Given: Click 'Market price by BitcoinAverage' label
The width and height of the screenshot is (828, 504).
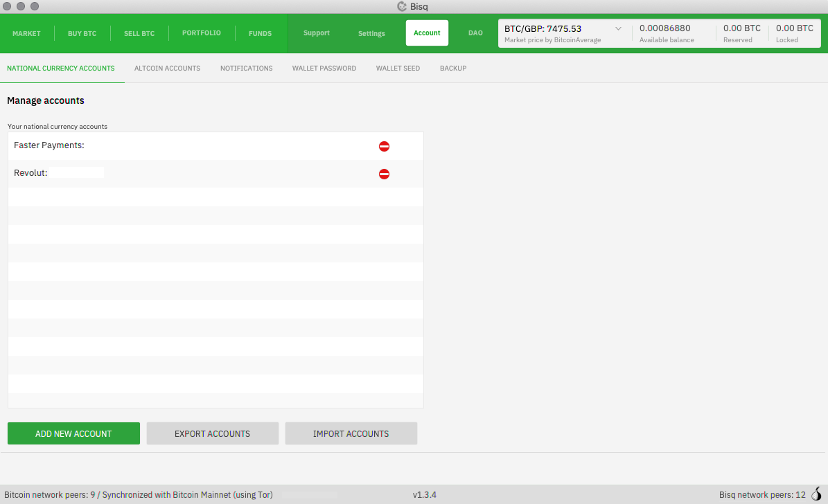Looking at the screenshot, I should tap(552, 39).
